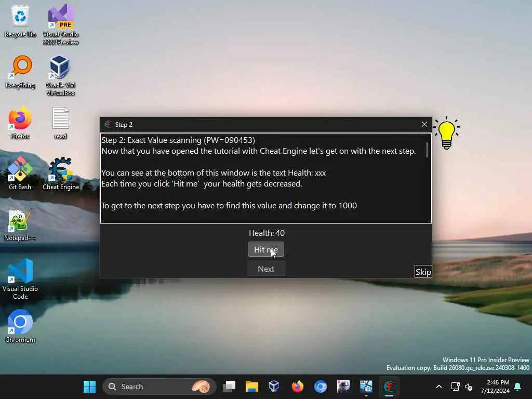This screenshot has height=399, width=532.
Task: Open VirtualBox from the taskbar
Action: click(274, 387)
